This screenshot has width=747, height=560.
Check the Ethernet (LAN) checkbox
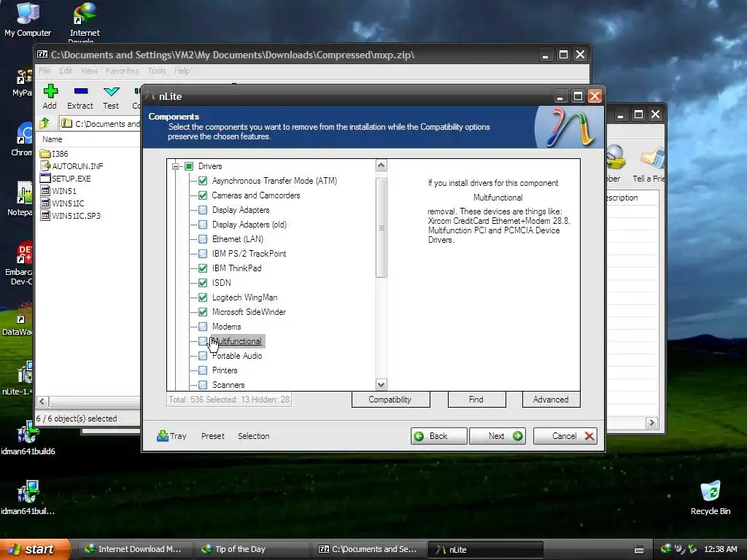(203, 239)
